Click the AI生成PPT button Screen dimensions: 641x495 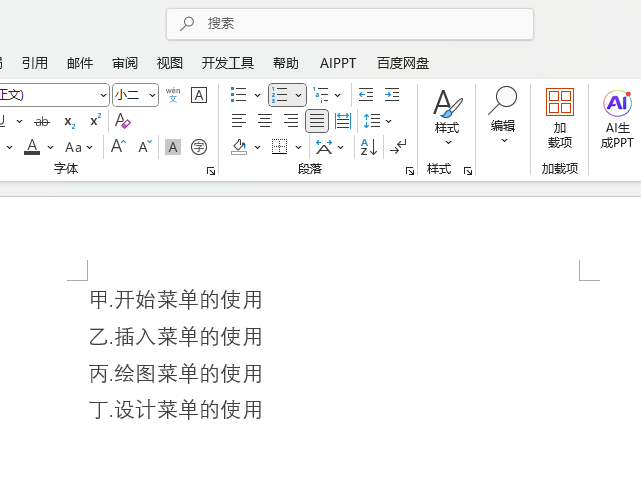tap(617, 119)
